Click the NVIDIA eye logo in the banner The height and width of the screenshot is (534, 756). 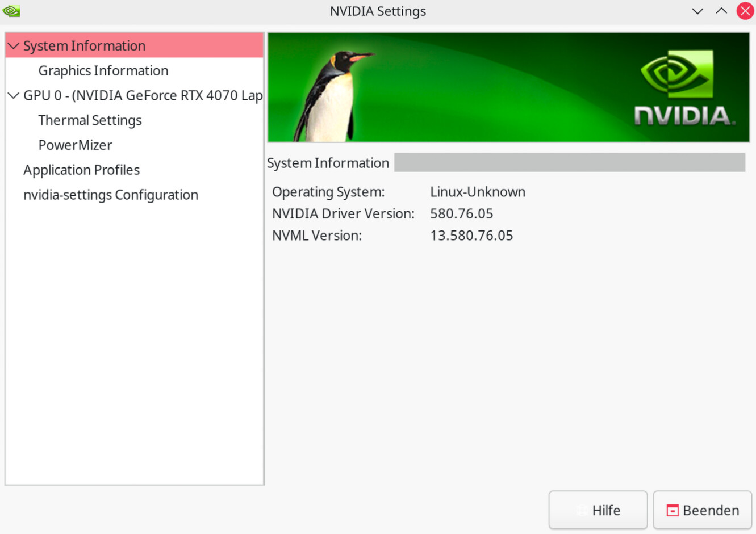click(x=676, y=74)
